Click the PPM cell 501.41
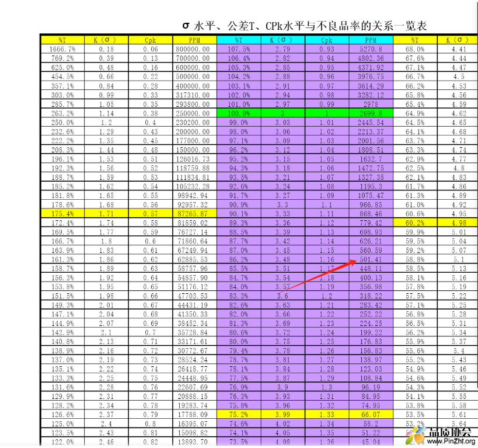Screen dimensions: 478x448 [x=371, y=259]
